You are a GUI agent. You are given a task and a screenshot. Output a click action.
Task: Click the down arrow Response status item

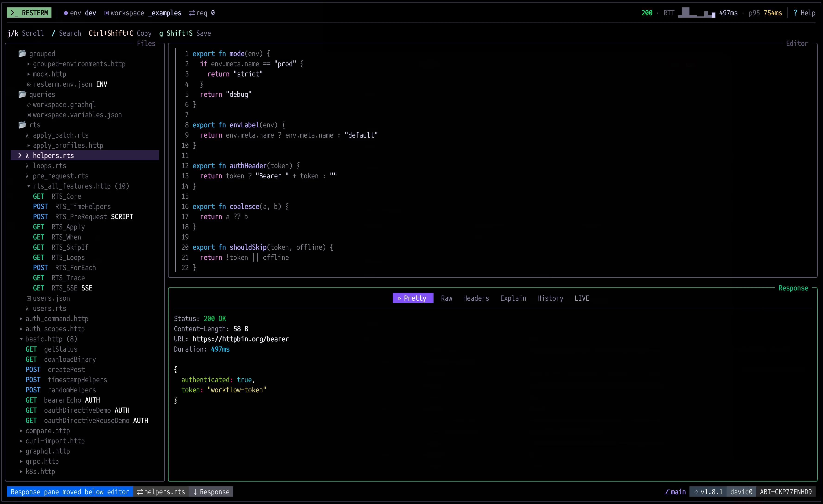(x=211, y=492)
